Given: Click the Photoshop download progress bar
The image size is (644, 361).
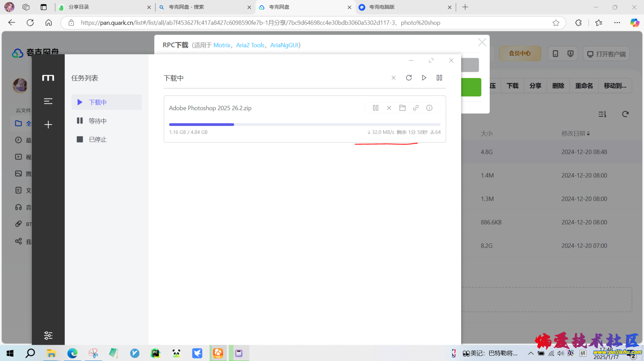Looking at the screenshot, I should click(304, 125).
